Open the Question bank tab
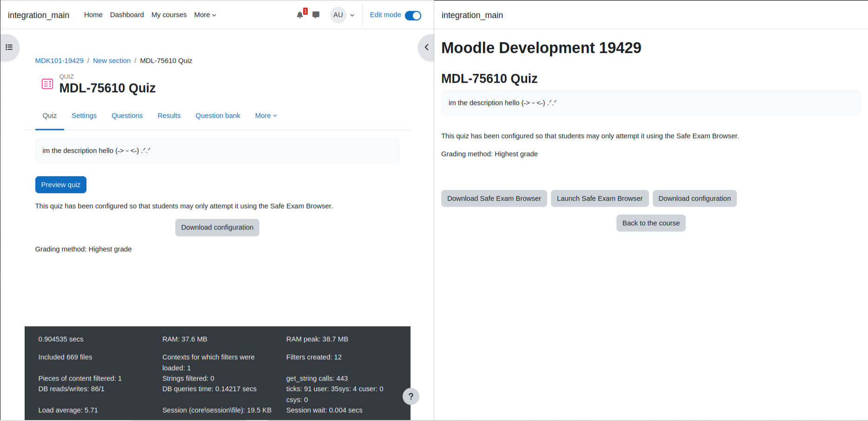The image size is (868, 421). [x=218, y=116]
